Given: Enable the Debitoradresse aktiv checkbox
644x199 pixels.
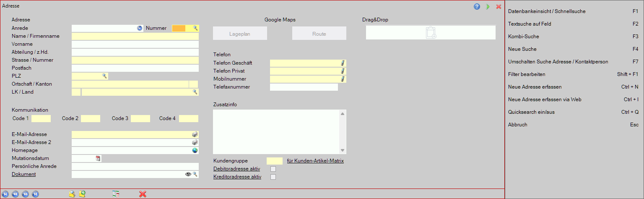Looking at the screenshot, I should click(x=273, y=169).
